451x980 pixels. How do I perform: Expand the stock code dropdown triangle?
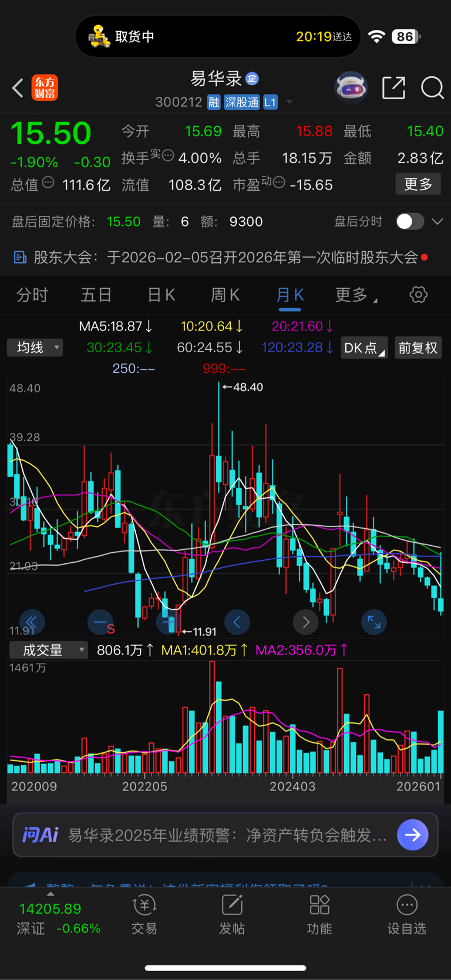pyautogui.click(x=289, y=103)
